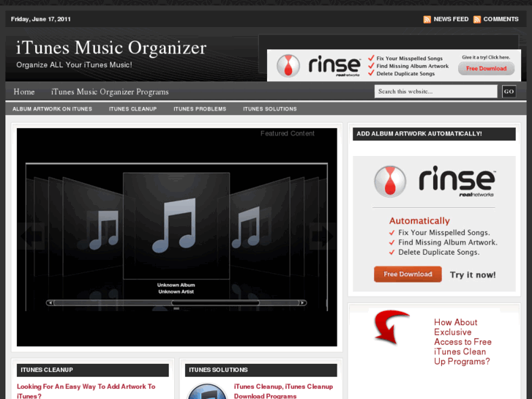Viewport: 532px width, 399px height.
Task: Open the COMMENTS feed link
Action: [x=501, y=19]
